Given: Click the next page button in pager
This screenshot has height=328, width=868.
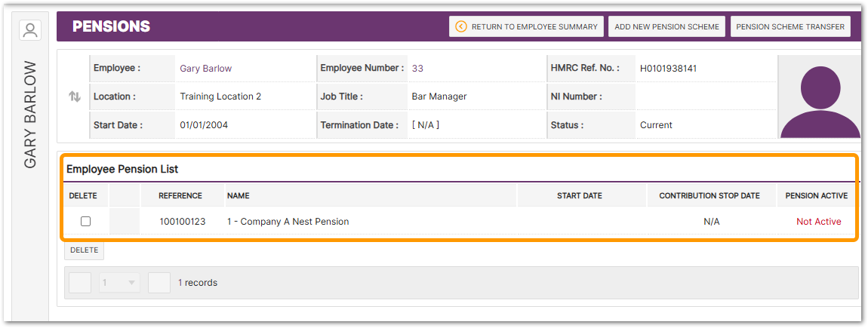Looking at the screenshot, I should [x=159, y=283].
